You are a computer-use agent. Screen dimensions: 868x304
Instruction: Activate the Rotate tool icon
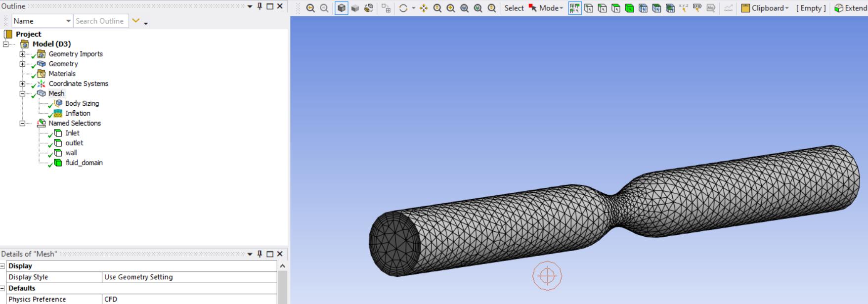pyautogui.click(x=403, y=8)
